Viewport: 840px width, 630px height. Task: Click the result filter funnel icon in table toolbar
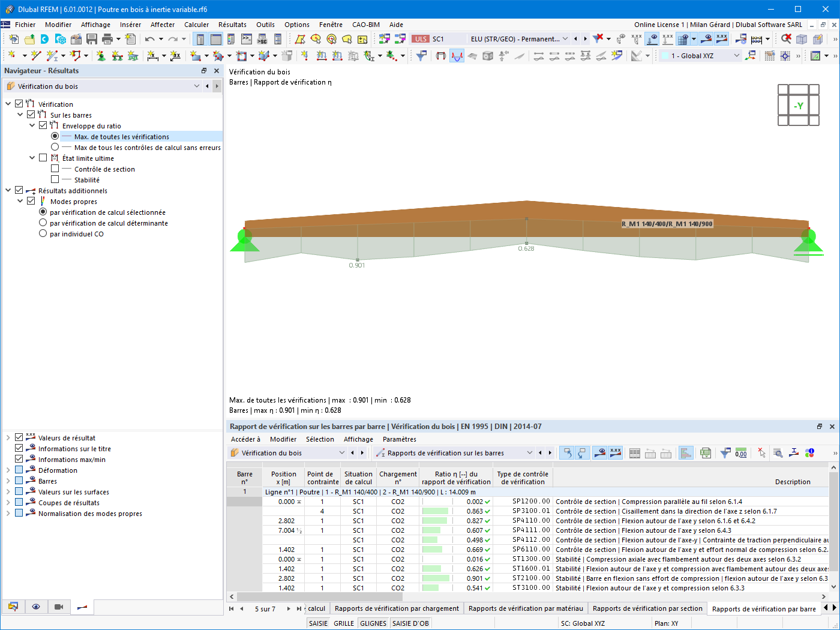coord(725,453)
